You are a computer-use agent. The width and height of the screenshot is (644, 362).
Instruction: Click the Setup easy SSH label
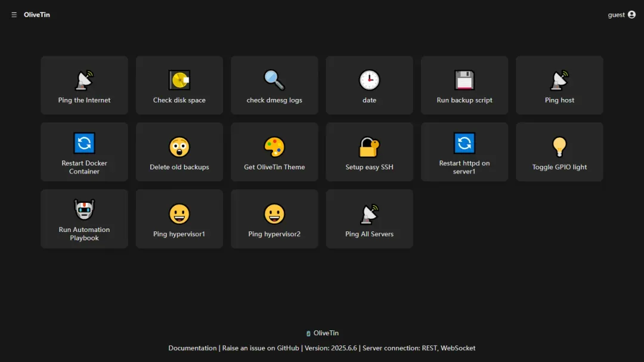369,167
